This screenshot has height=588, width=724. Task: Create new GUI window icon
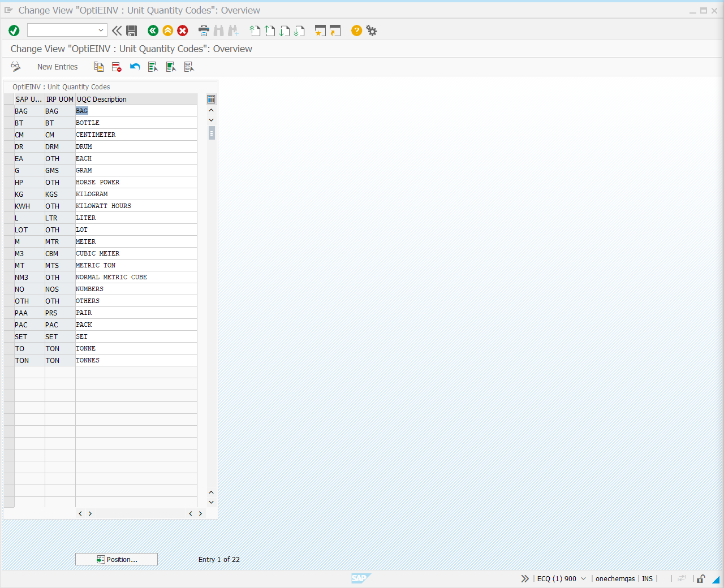coord(320,31)
